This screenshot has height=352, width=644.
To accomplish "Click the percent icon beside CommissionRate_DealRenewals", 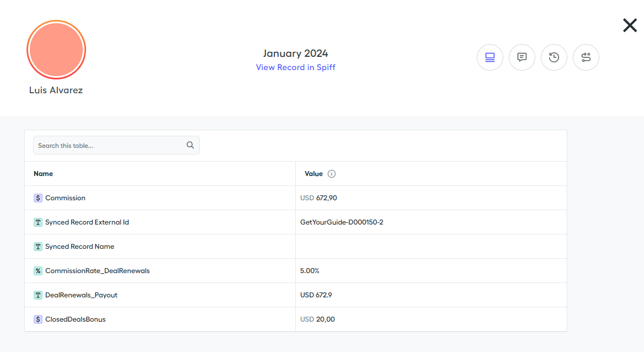I will click(x=38, y=271).
